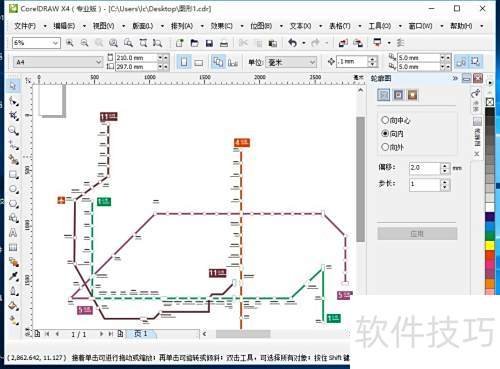Screen dimensions: 500x369
Task: Select the Eyedropper tool
Action: pyautogui.click(x=13, y=276)
